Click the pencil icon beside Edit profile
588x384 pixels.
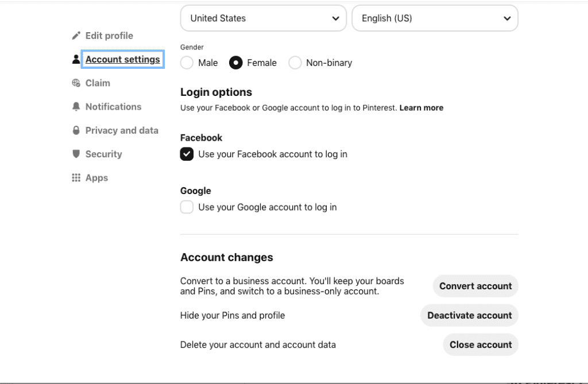click(76, 36)
